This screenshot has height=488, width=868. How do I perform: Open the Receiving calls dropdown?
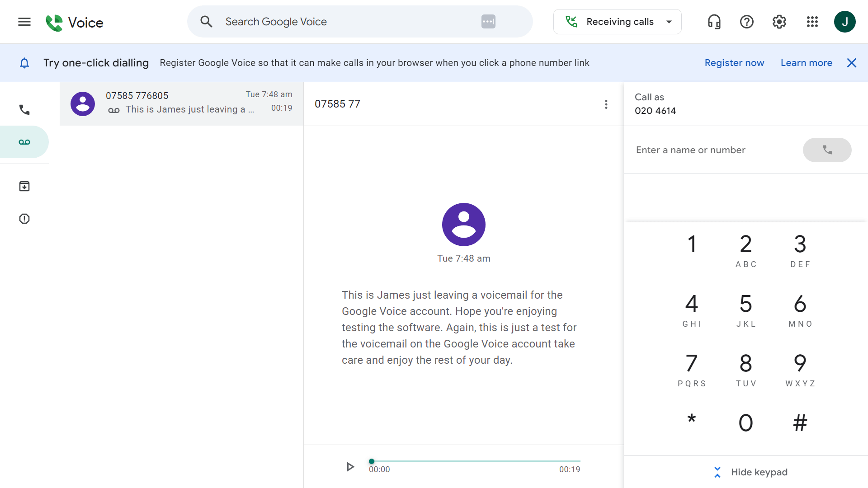[x=617, y=21]
